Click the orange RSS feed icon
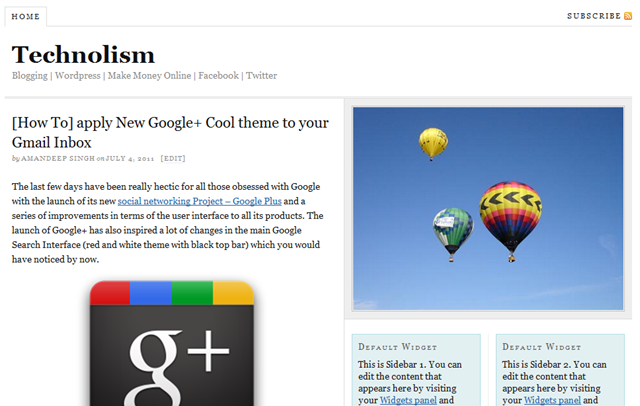Screen dimensions: 640x406 [x=627, y=16]
